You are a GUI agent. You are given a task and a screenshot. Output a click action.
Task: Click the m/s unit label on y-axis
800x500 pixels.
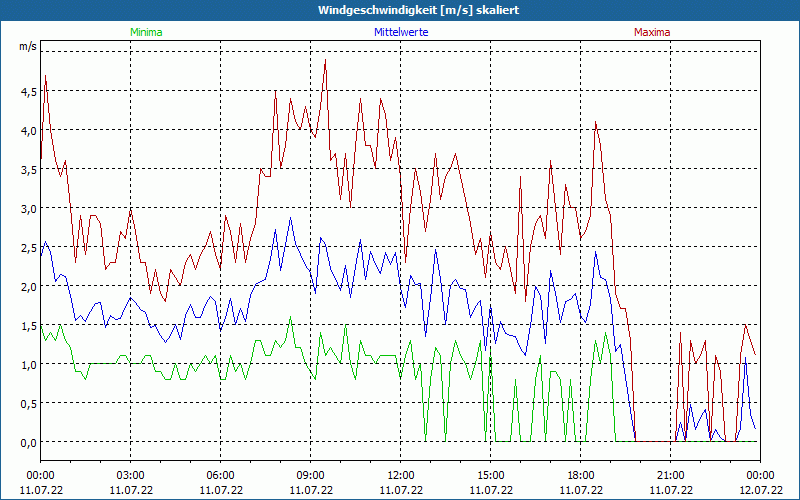coord(28,46)
